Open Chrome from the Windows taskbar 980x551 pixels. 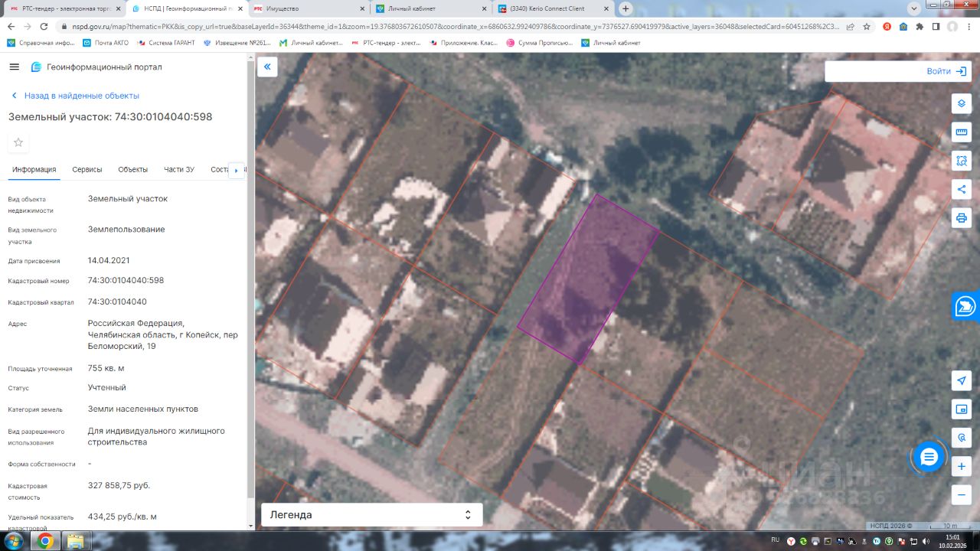(x=44, y=541)
